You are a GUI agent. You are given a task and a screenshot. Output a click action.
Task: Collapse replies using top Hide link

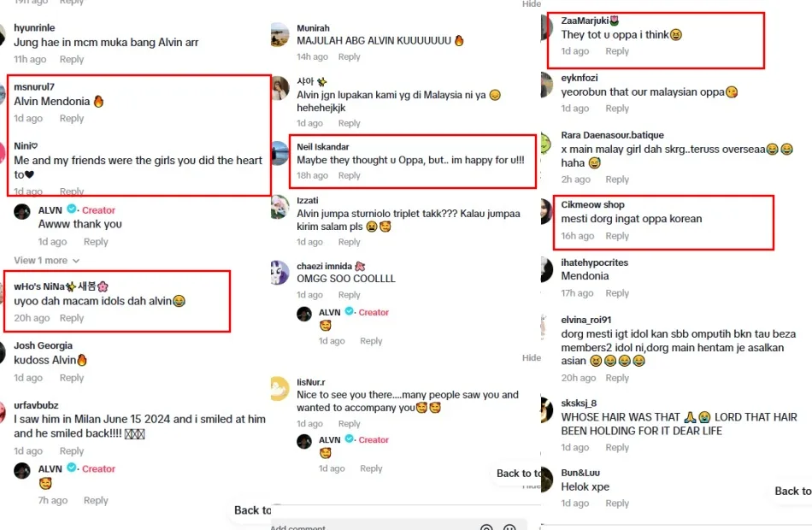532,4
